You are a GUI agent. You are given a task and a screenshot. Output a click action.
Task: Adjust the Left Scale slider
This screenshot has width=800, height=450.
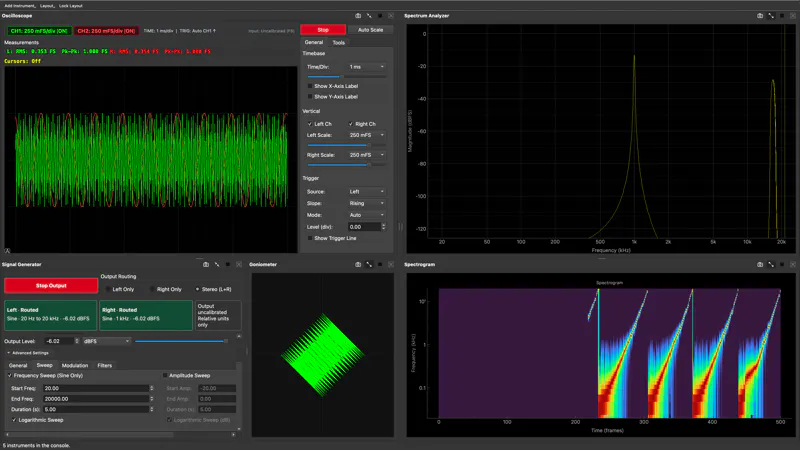point(346,145)
